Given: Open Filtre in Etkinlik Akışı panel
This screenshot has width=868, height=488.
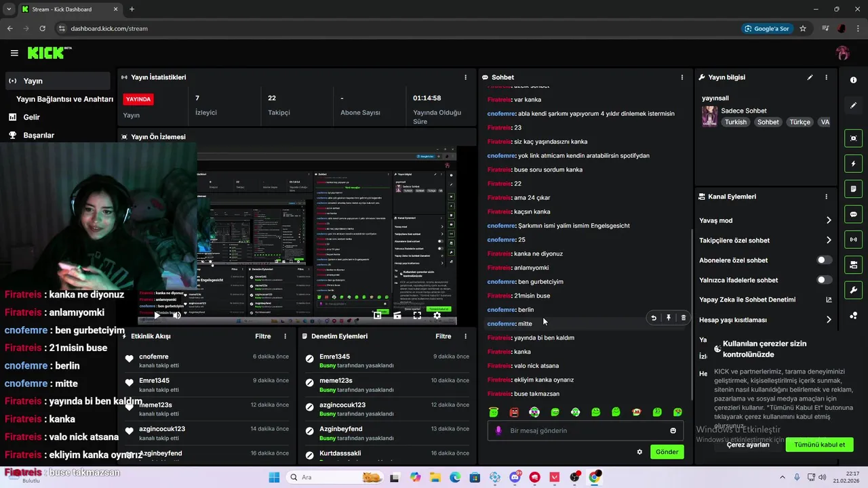Looking at the screenshot, I should click(263, 336).
